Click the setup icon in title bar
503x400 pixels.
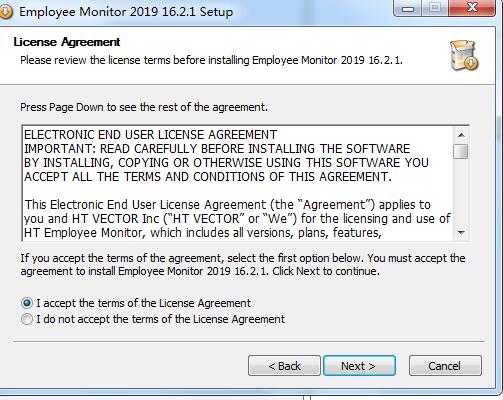pyautogui.click(x=5, y=12)
